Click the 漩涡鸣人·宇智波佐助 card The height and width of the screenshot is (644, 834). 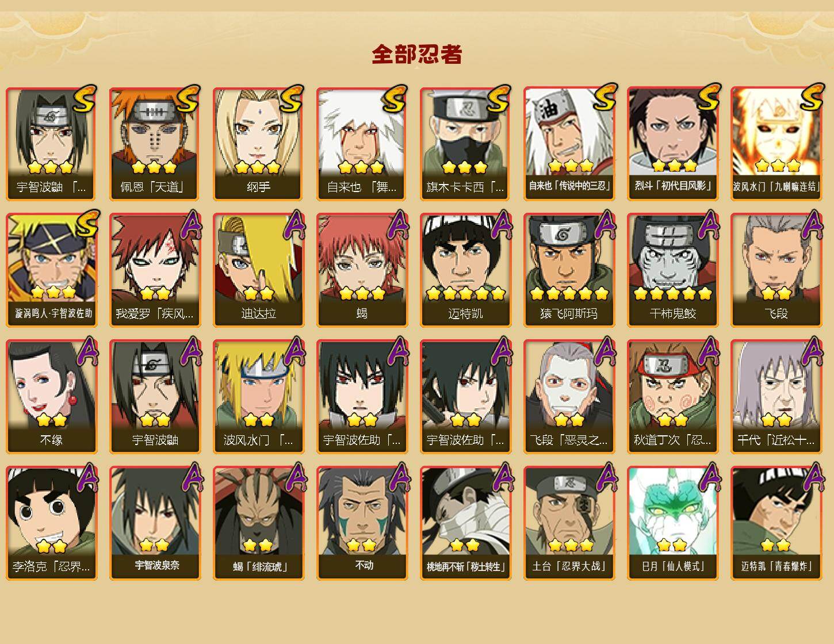click(x=51, y=270)
